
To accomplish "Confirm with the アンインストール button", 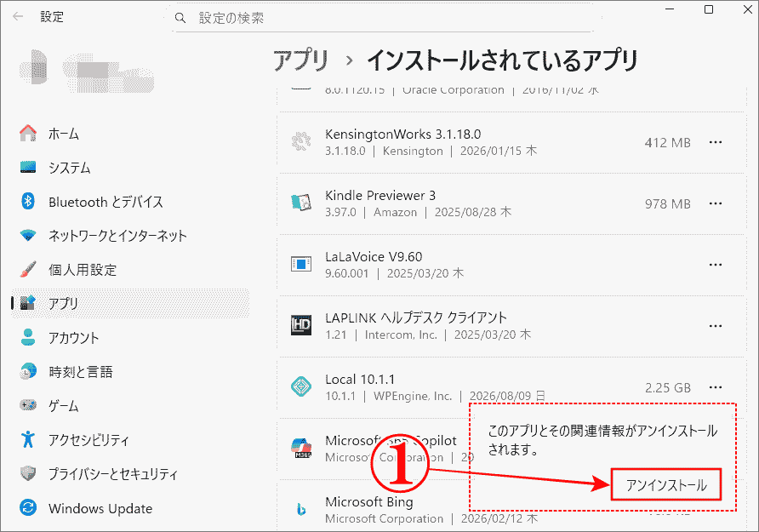I will click(666, 484).
